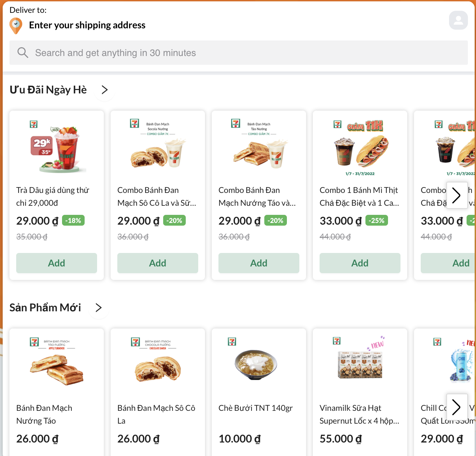Expand the Ưu Đãi Ngày Hè section arrow
476x456 pixels.
pyautogui.click(x=105, y=90)
